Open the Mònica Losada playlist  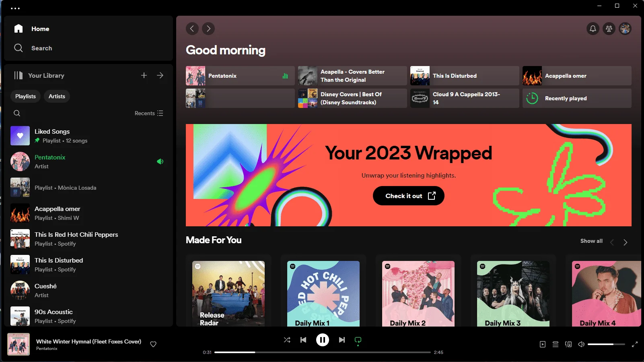(88, 187)
